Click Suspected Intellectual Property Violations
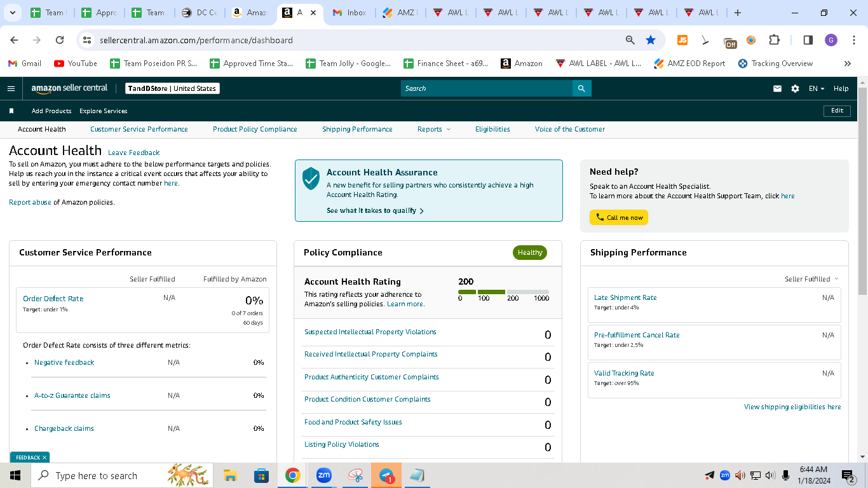The height and width of the screenshot is (488, 868). (x=370, y=332)
